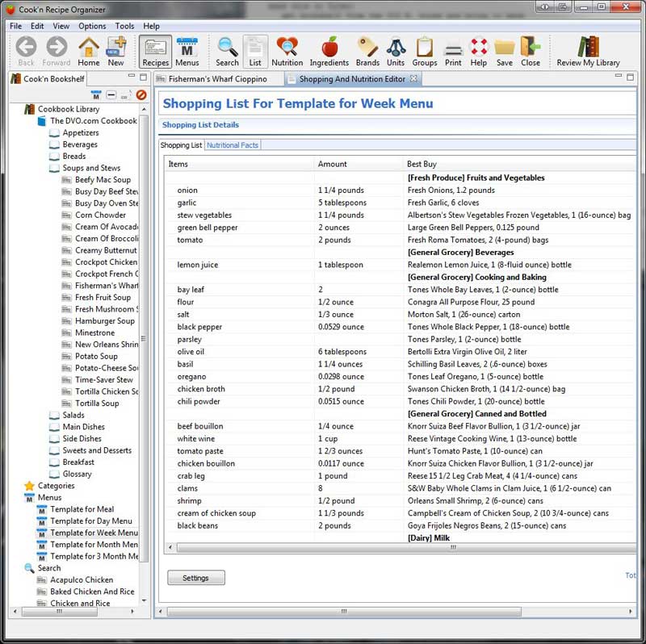The height and width of the screenshot is (644, 646).
Task: Open the Tools menu
Action: (x=124, y=26)
